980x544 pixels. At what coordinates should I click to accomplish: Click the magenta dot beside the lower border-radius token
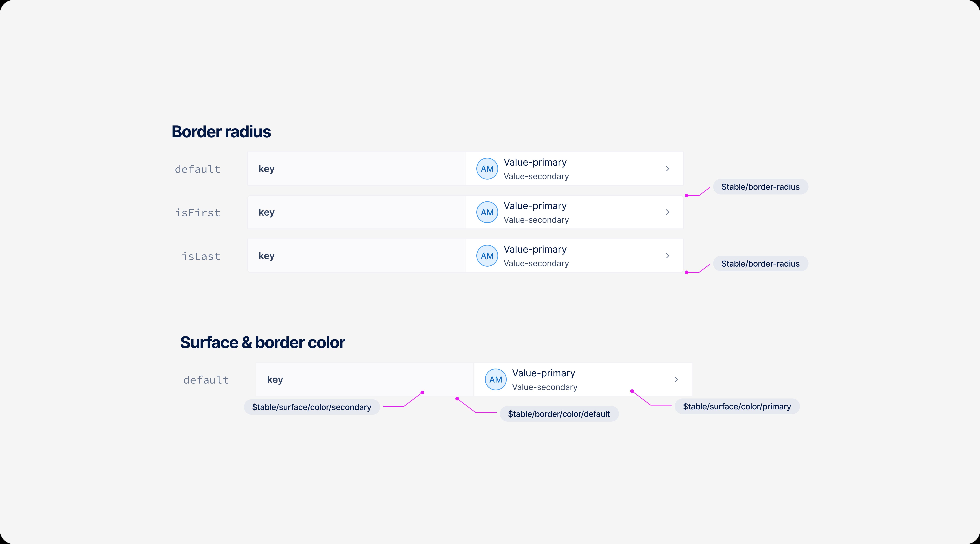tap(687, 272)
